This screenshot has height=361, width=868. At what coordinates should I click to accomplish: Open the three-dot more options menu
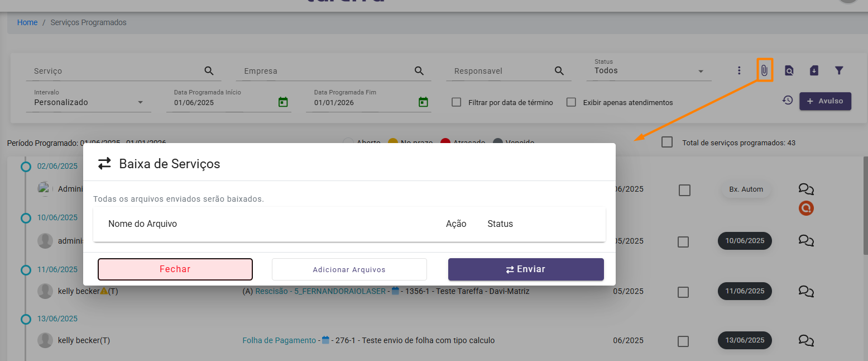pyautogui.click(x=739, y=70)
